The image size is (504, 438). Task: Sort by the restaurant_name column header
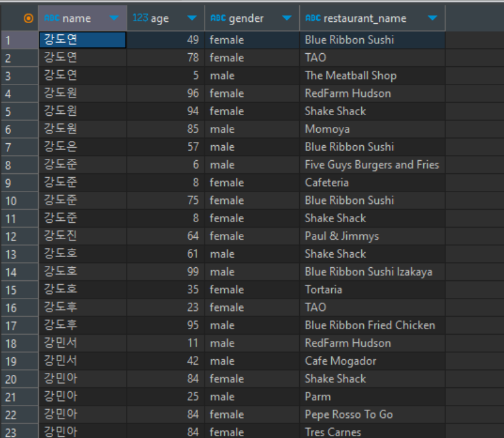(x=373, y=18)
